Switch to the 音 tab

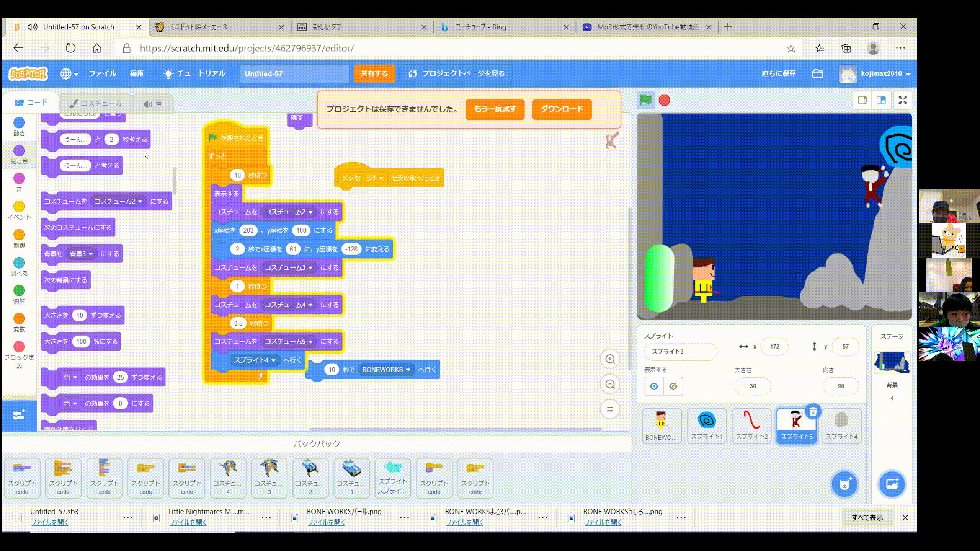coord(153,104)
